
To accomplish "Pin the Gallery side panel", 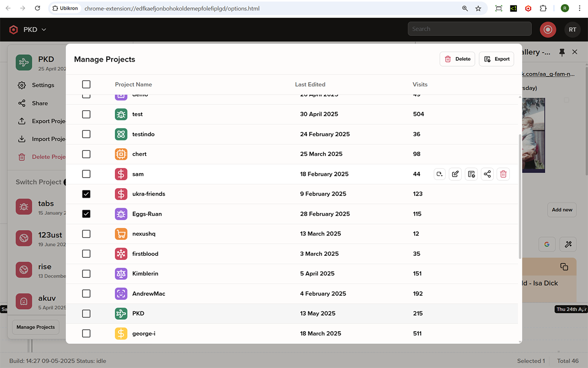I will point(562,52).
